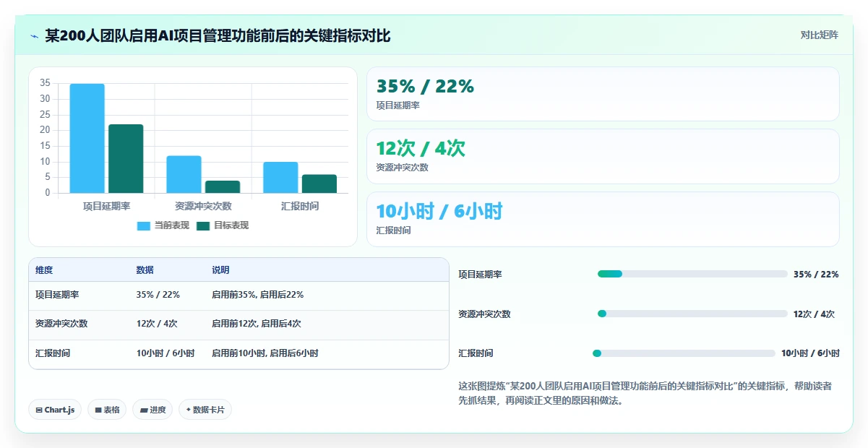Viewport: 868px width, 448px height.
Task: Click the 数据 column header
Action: 145,270
